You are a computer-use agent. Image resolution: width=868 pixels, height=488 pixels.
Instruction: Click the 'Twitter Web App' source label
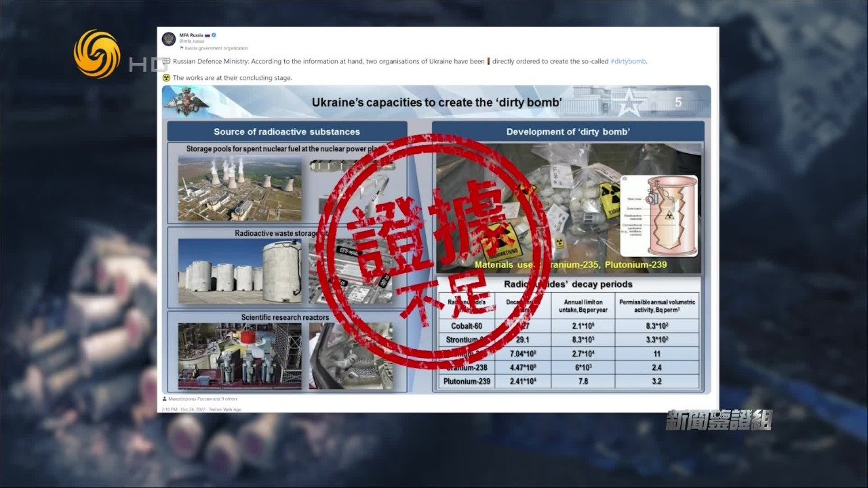pos(224,409)
